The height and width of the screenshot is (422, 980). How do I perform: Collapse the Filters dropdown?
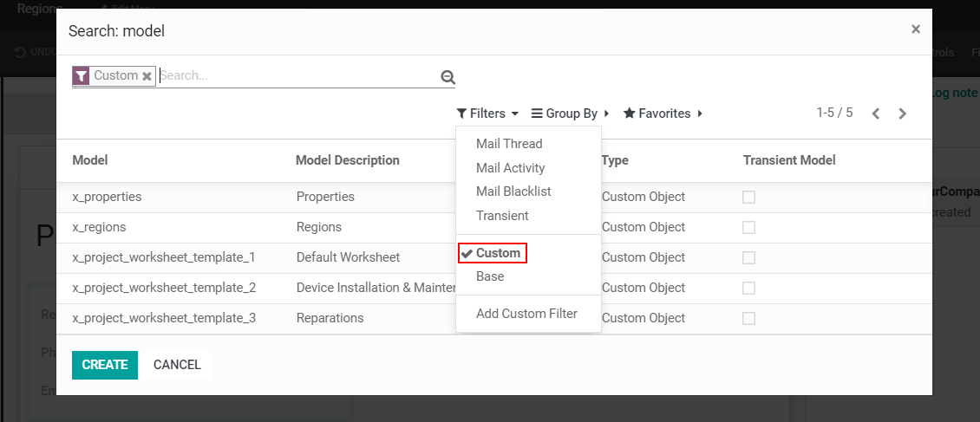point(487,114)
